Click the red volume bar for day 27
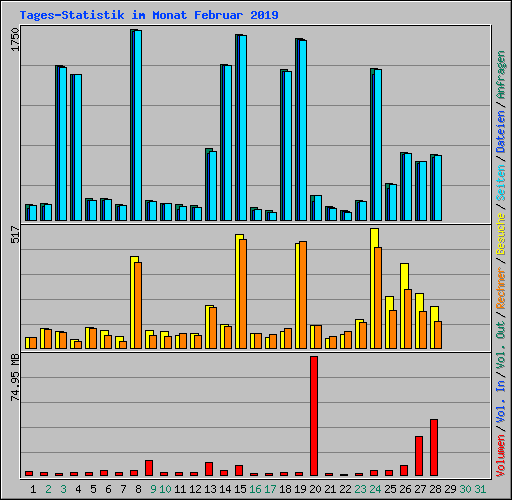 pyautogui.click(x=419, y=456)
